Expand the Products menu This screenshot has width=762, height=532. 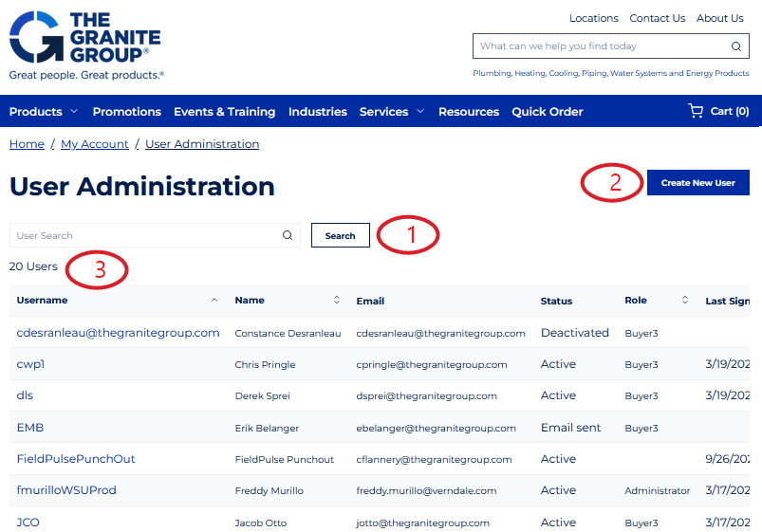(43, 112)
